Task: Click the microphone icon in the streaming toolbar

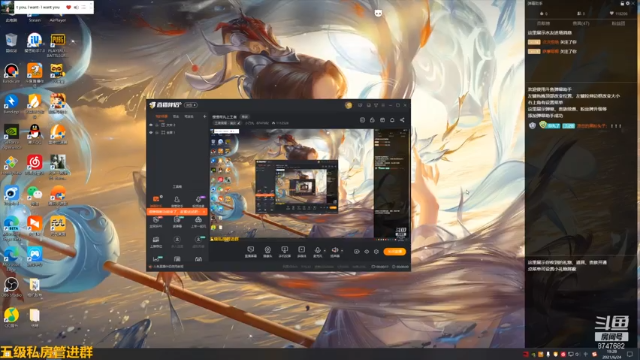Action: click(x=317, y=250)
